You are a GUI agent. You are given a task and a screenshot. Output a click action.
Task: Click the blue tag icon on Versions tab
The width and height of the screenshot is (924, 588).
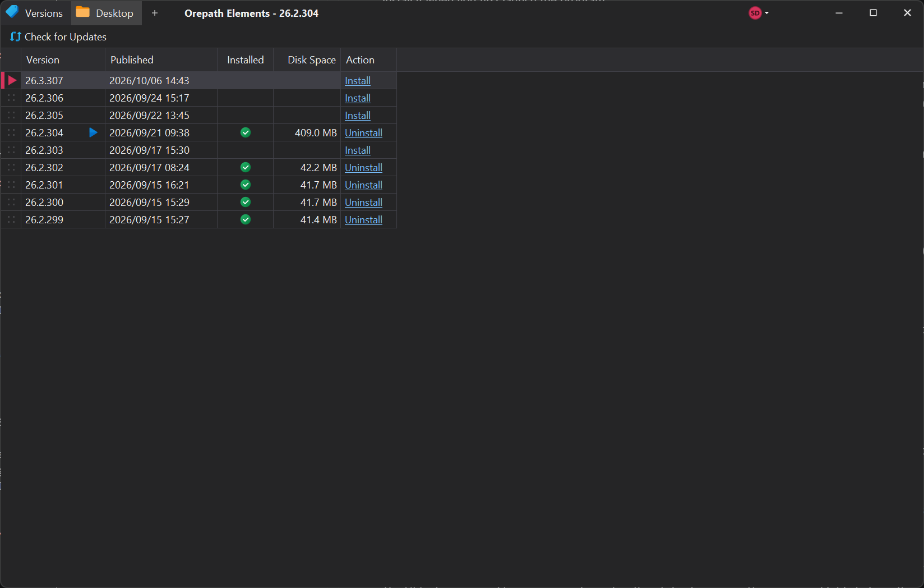(12, 12)
